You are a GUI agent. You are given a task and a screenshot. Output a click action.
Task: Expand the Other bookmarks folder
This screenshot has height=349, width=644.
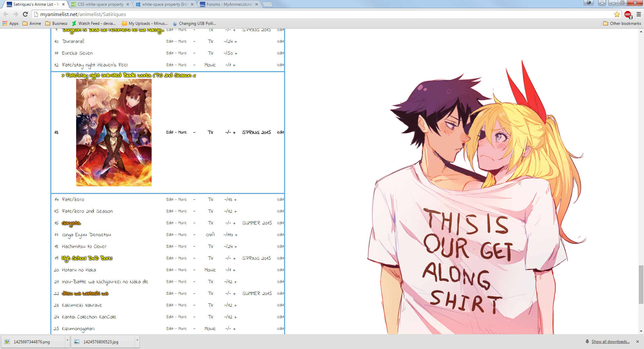click(622, 23)
